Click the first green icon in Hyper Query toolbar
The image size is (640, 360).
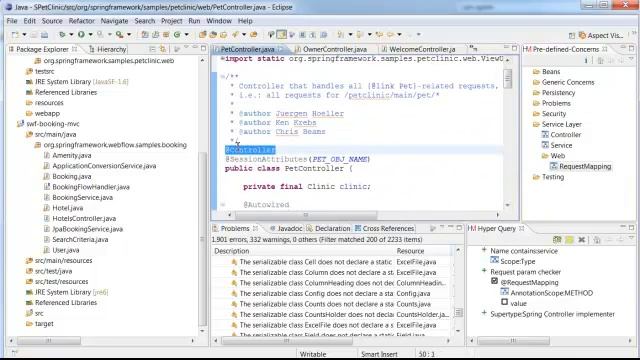pos(557,240)
